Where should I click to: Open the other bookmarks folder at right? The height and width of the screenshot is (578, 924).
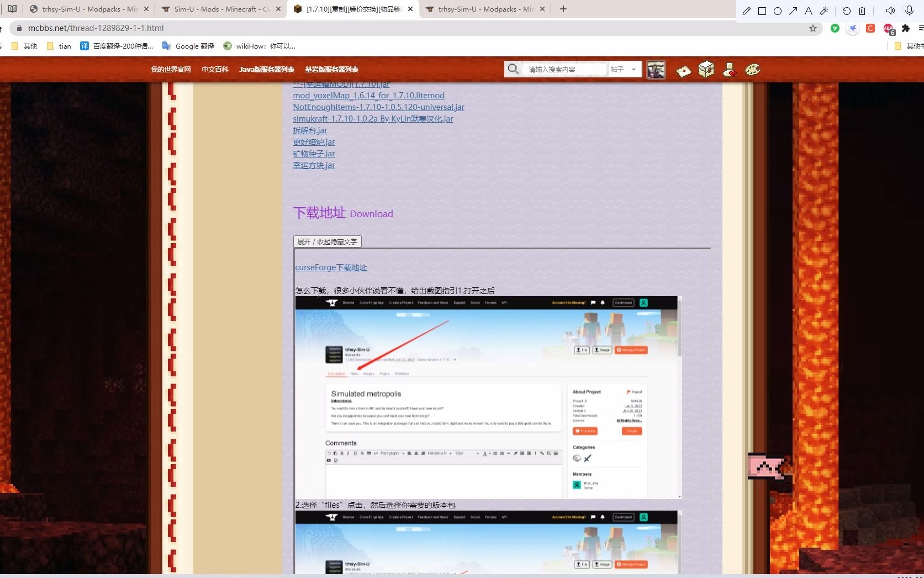coord(909,46)
